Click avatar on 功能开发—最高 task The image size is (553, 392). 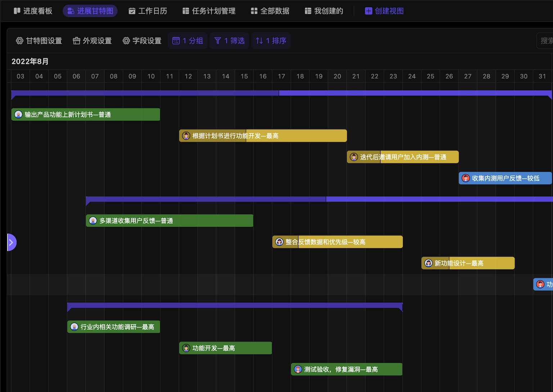(x=186, y=348)
